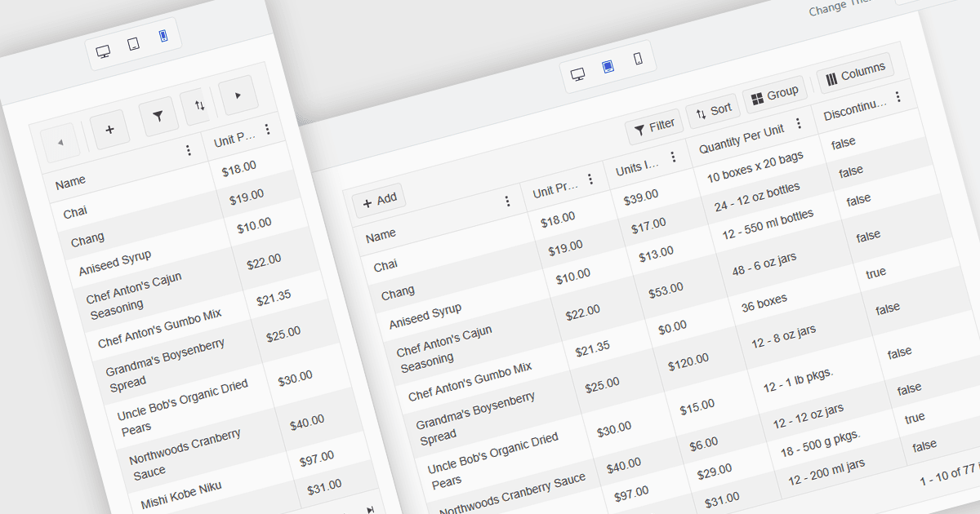Click the Quantity Per Unit column header
Screen dimensions: 980x514
pos(742,139)
